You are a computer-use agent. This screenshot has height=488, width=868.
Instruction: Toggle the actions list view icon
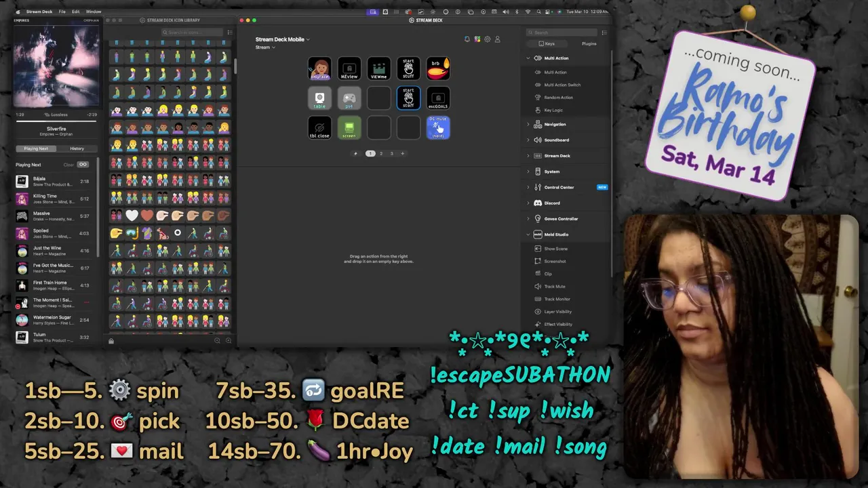(x=604, y=33)
